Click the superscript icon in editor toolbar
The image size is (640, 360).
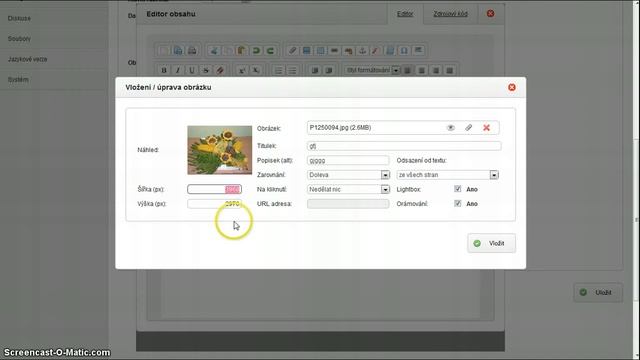[242, 70]
